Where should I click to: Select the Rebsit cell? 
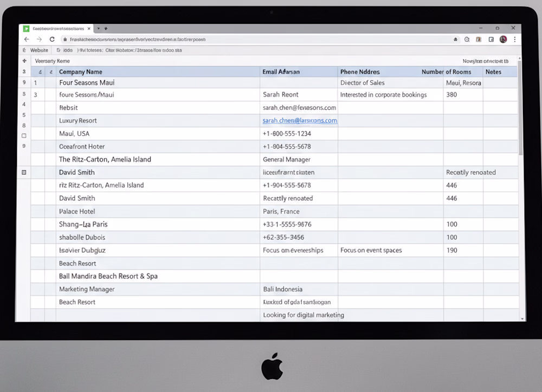158,108
